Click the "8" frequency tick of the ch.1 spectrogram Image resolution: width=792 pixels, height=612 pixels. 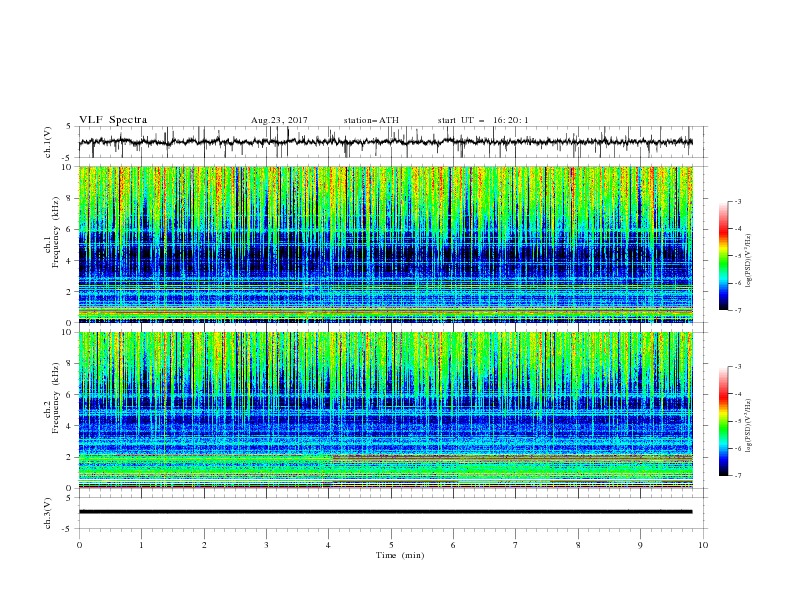pyautogui.click(x=70, y=198)
